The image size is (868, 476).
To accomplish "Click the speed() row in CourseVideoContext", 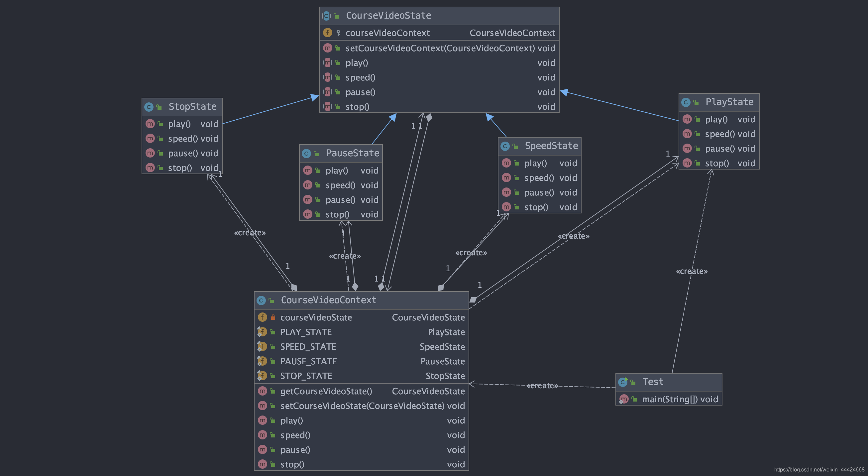I will [x=362, y=435].
